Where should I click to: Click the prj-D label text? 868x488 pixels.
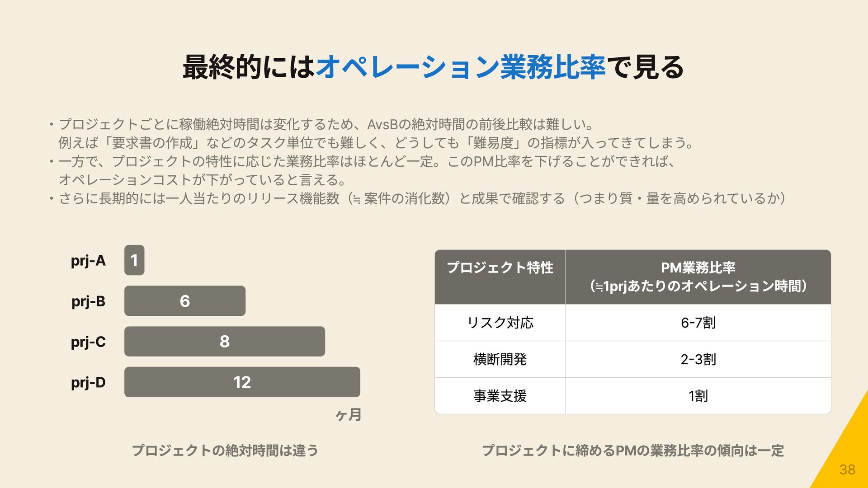tap(88, 383)
